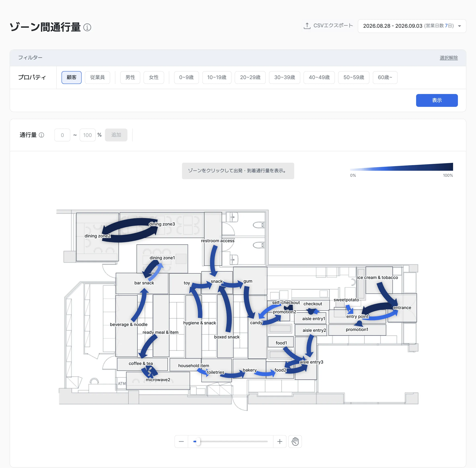Click the CSV export upload icon
Image resolution: width=476 pixels, height=468 pixels.
(x=307, y=26)
